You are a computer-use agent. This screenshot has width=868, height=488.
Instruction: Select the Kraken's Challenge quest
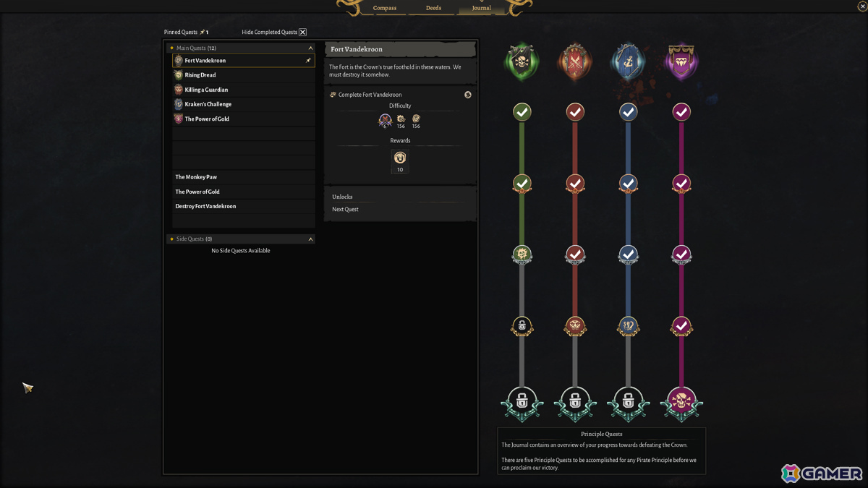[244, 104]
